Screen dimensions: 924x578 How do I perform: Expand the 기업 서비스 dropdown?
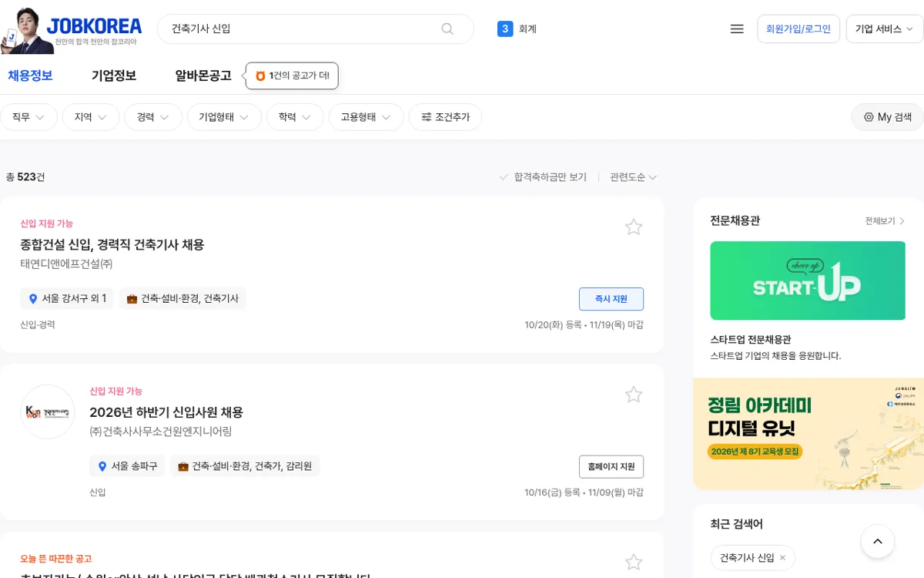point(884,29)
